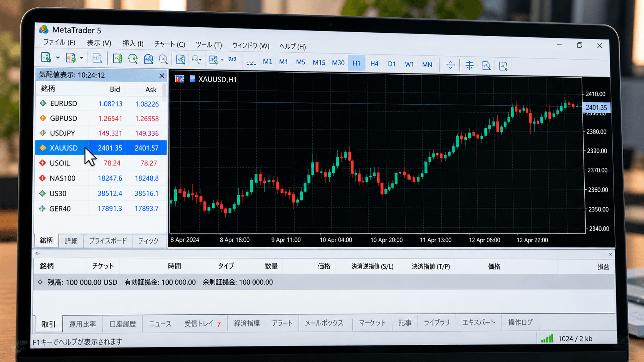Screen dimensions: 644x362
Task: Click the greyed-out document icon in toolbar
Action: tap(97, 58)
